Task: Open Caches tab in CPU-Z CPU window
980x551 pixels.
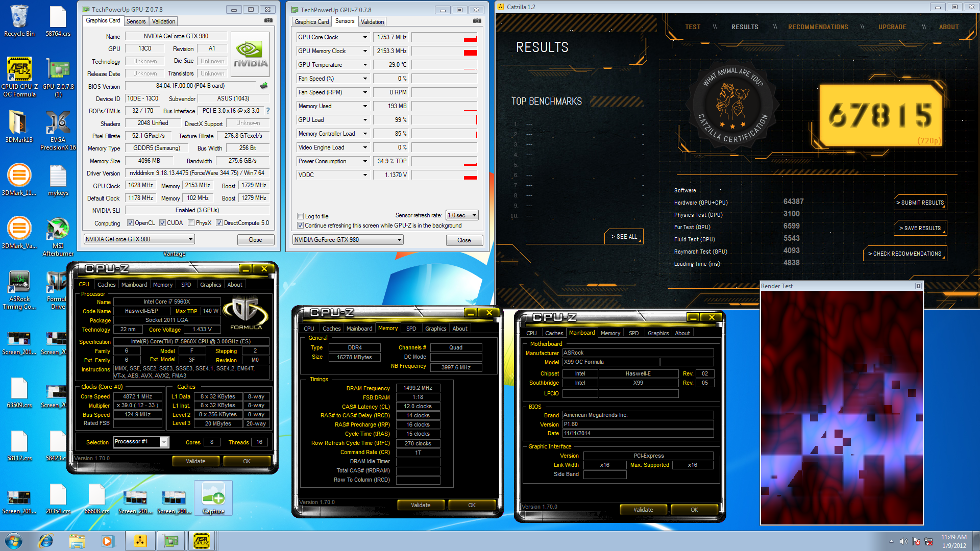Action: 107,285
